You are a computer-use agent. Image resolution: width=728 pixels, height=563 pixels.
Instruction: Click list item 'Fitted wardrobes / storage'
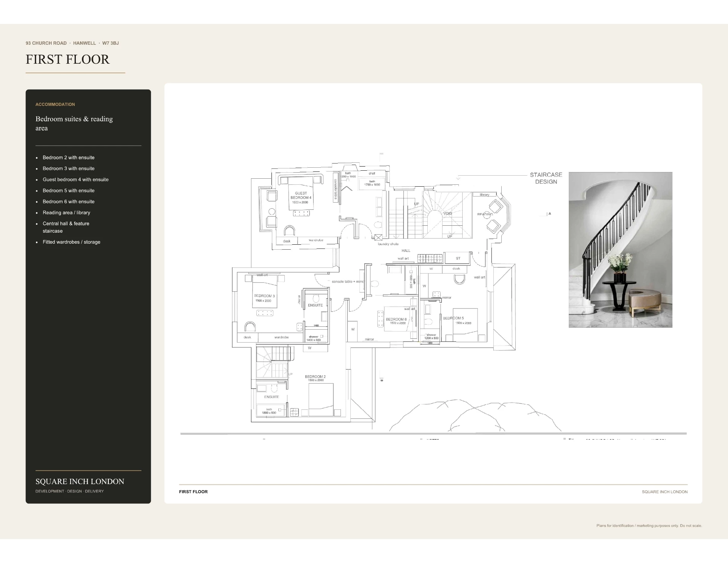pyautogui.click(x=71, y=242)
